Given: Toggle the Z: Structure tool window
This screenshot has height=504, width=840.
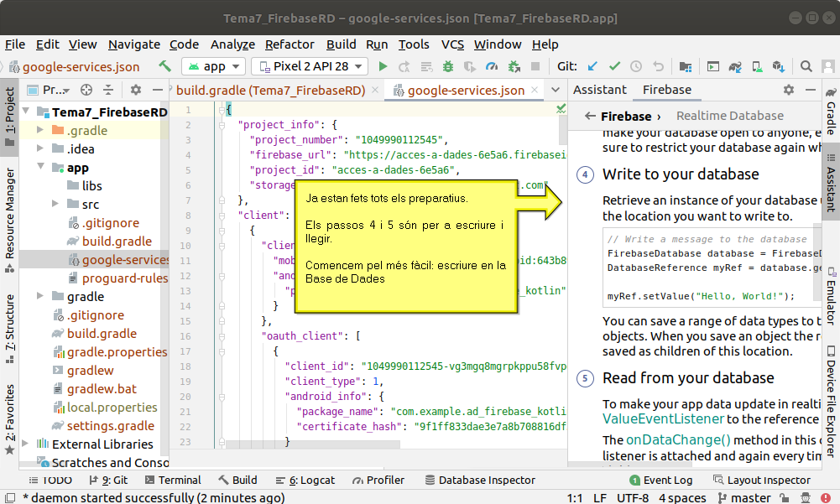Looking at the screenshot, I should click(9, 330).
